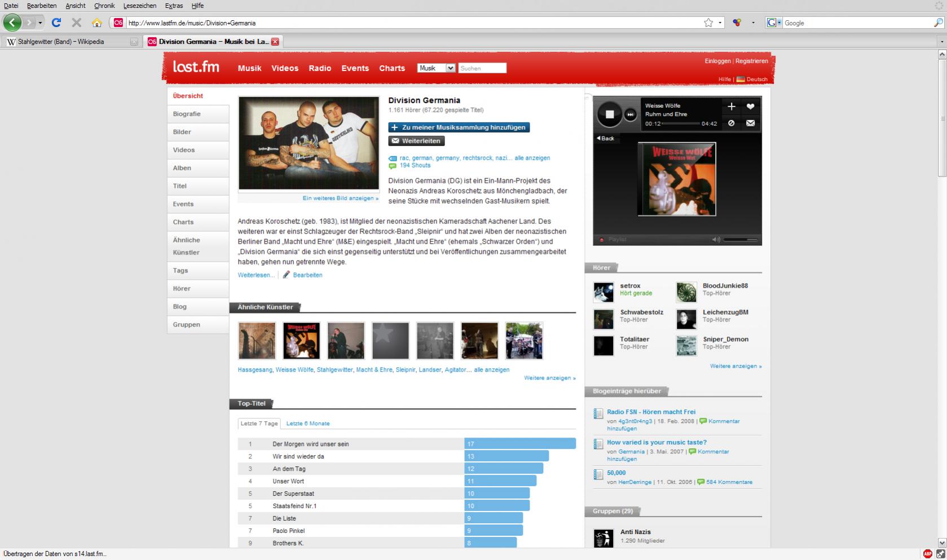Viewport: 947px width, 560px height.
Task: Click the colorful toolbar extension icon
Action: [x=737, y=23]
